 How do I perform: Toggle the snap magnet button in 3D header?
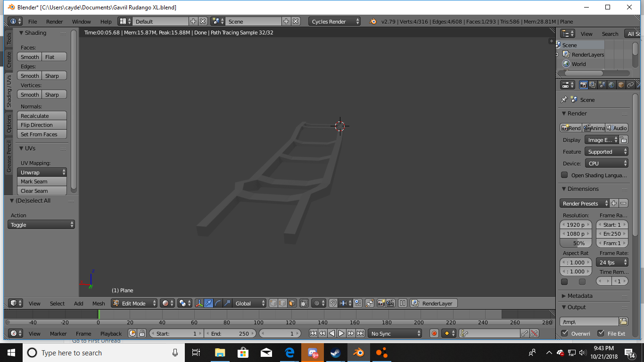tap(333, 303)
